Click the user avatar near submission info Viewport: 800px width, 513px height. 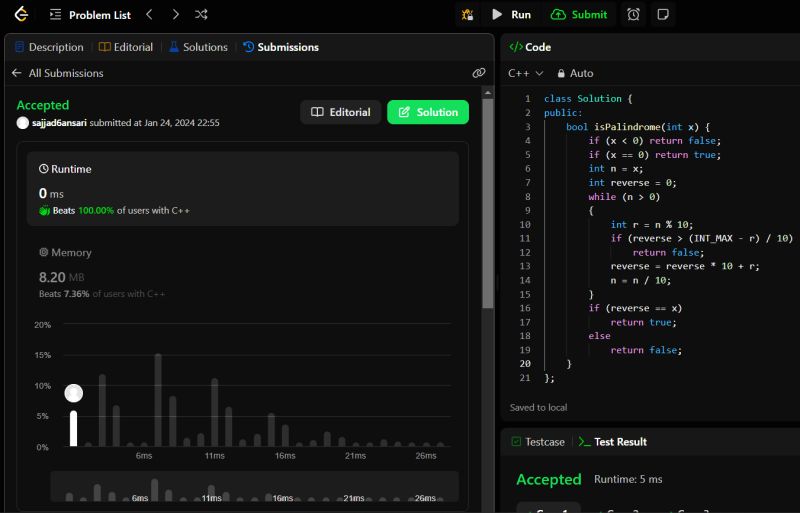coord(22,123)
